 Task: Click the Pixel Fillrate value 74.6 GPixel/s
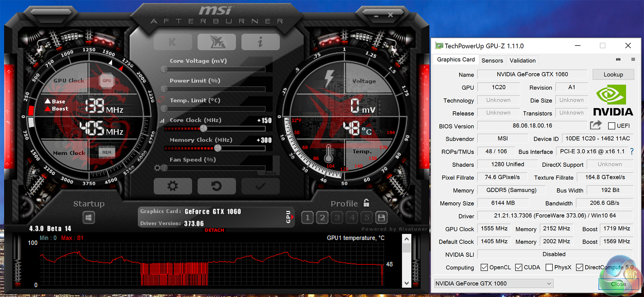(502, 177)
